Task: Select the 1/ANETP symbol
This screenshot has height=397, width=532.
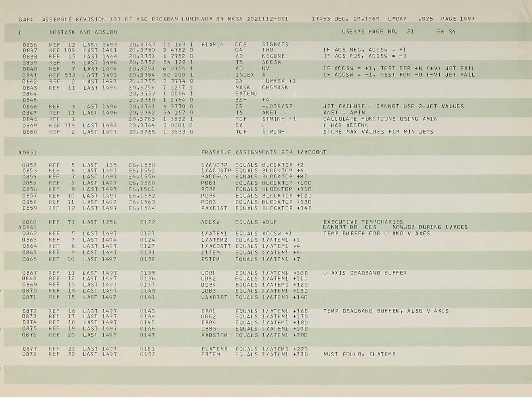Action: 214,165
